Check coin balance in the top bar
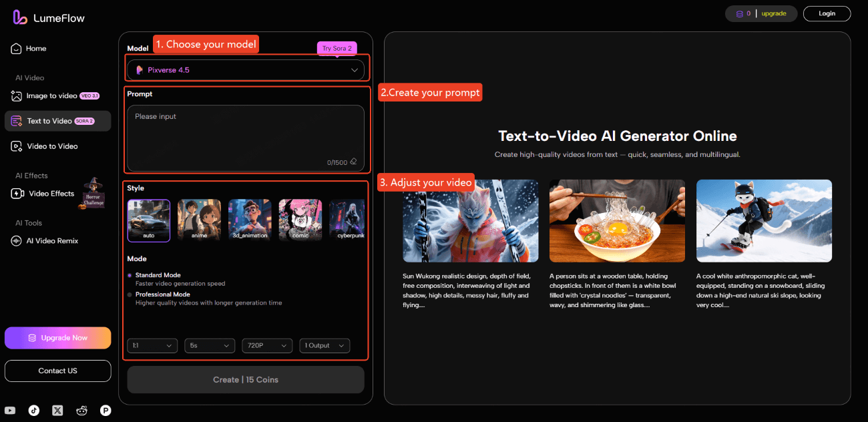Viewport: 868px width, 422px height. point(741,13)
